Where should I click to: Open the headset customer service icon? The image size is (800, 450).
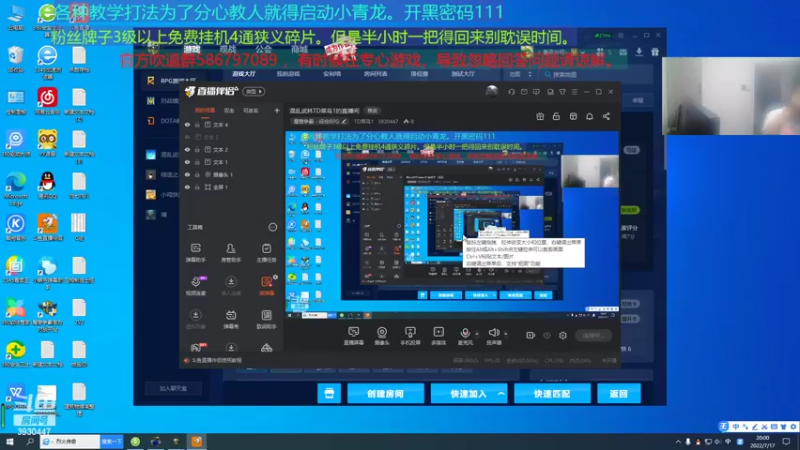(511, 92)
